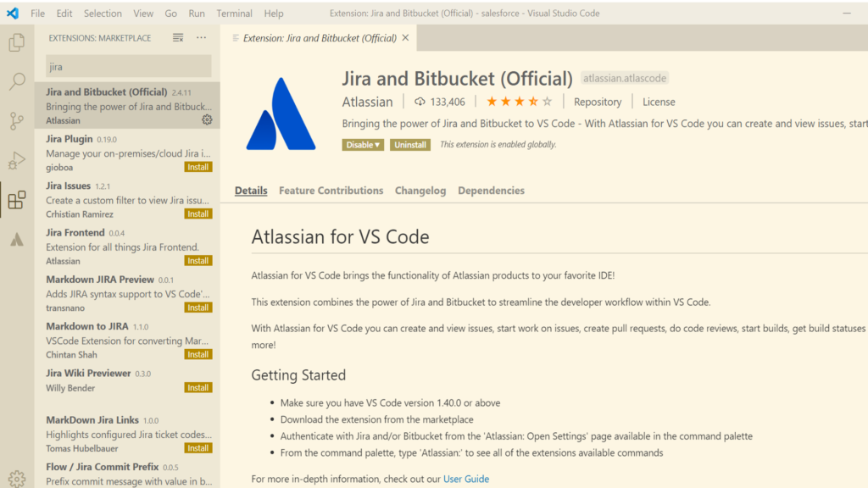
Task: Open the Explorer view in activity bar
Action: point(17,42)
